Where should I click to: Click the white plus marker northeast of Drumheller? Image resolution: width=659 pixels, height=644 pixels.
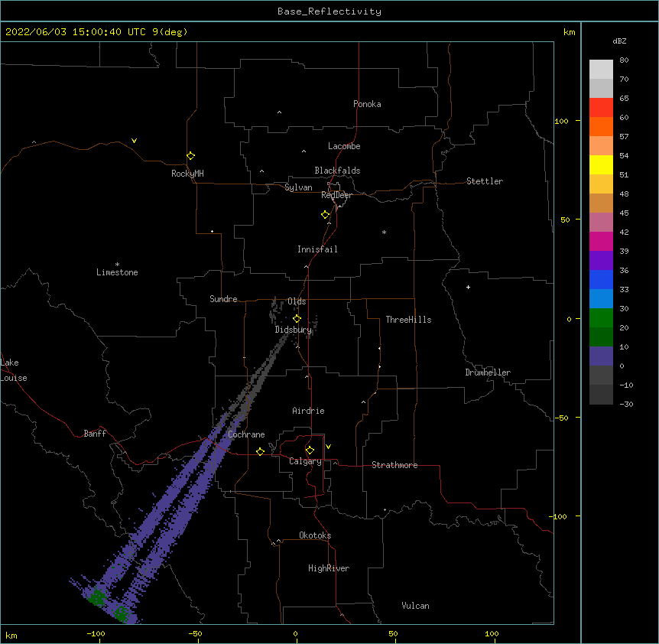468,287
